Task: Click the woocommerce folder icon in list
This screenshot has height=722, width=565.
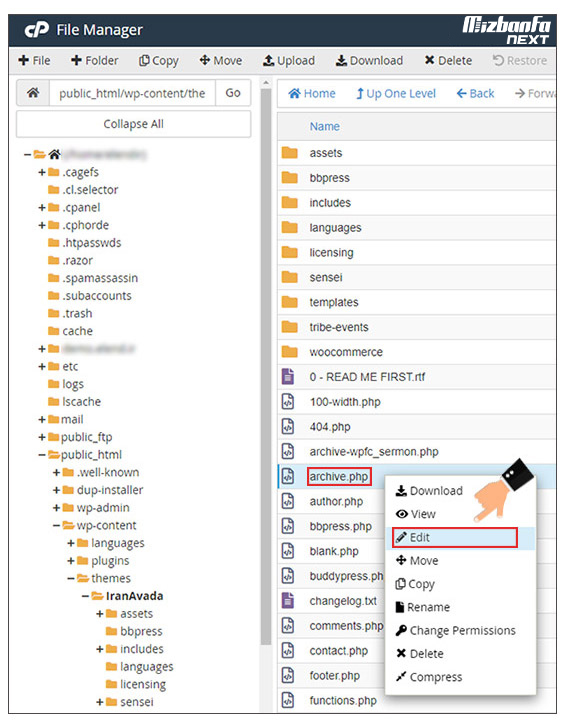Action: pyautogui.click(x=290, y=352)
